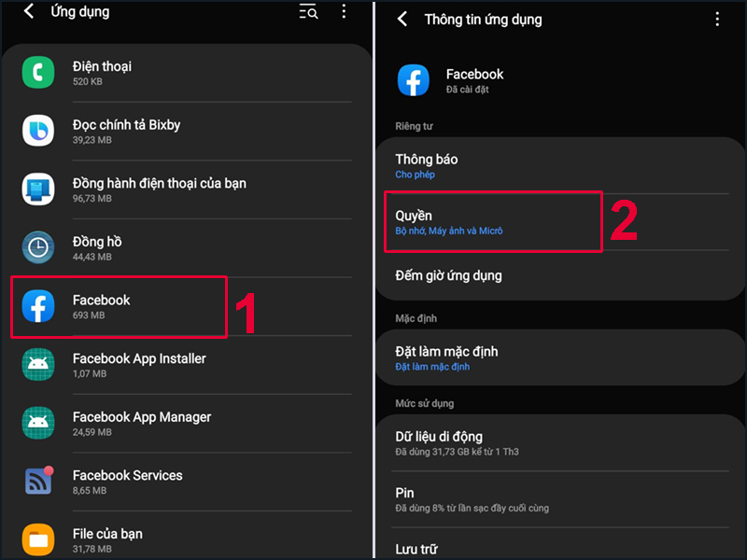747x560 pixels.
Task: Tap the Đồng hành điện thoại icon
Action: tap(38, 189)
